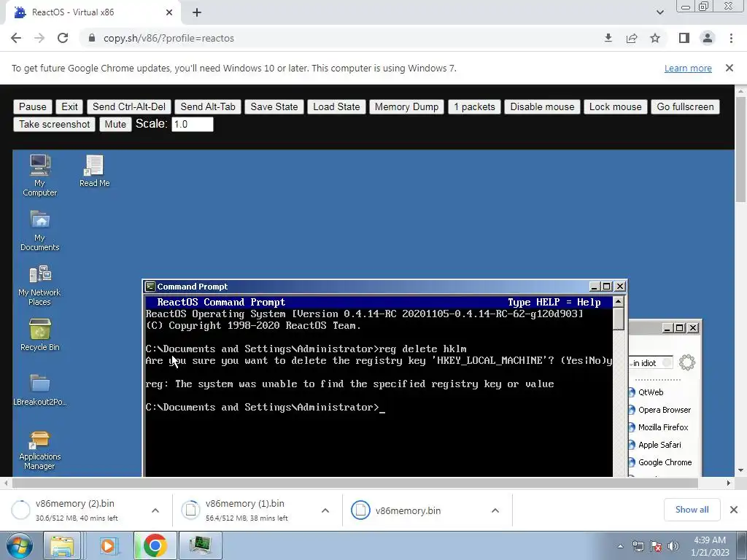Dismiss the Chrome update notice

pyautogui.click(x=729, y=68)
